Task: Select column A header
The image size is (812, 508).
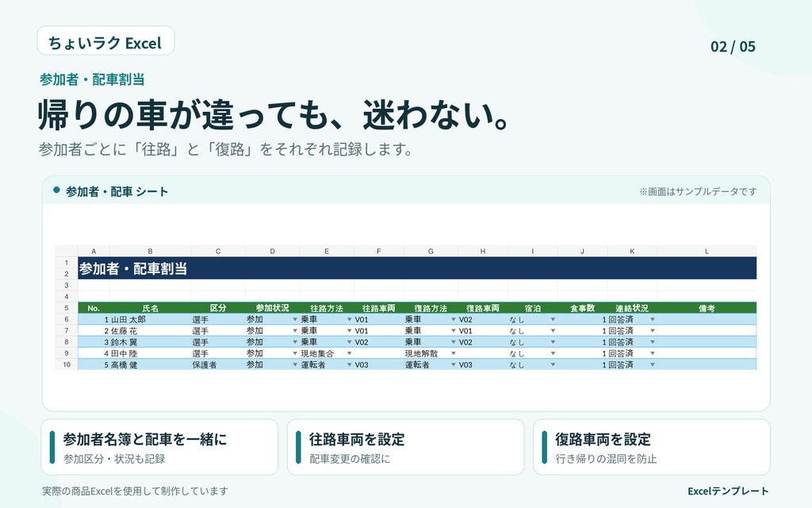Action: pyautogui.click(x=94, y=252)
